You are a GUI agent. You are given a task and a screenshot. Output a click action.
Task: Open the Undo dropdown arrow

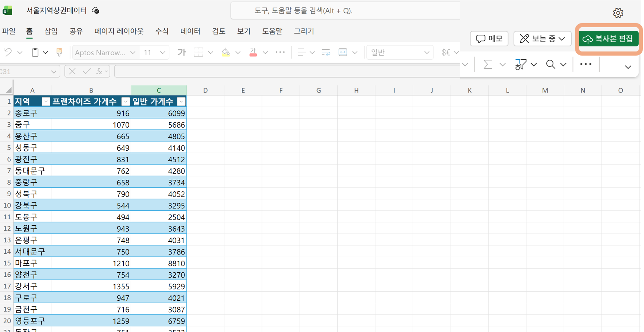coord(20,53)
